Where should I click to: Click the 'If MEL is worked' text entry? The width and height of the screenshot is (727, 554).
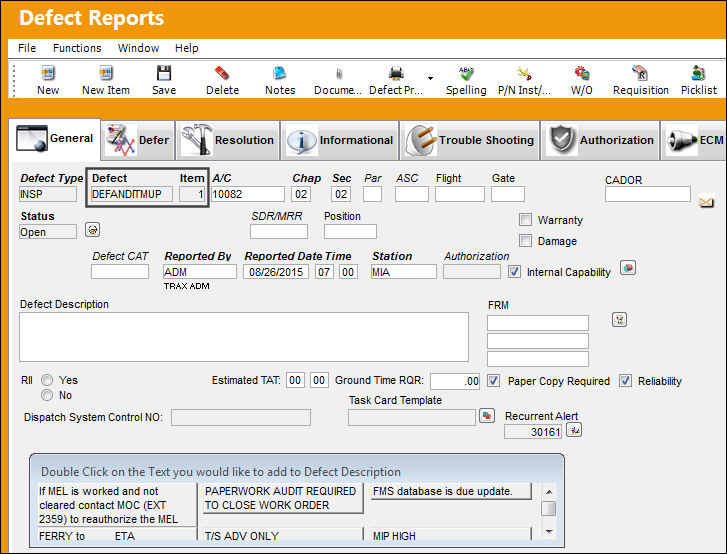tap(117, 504)
